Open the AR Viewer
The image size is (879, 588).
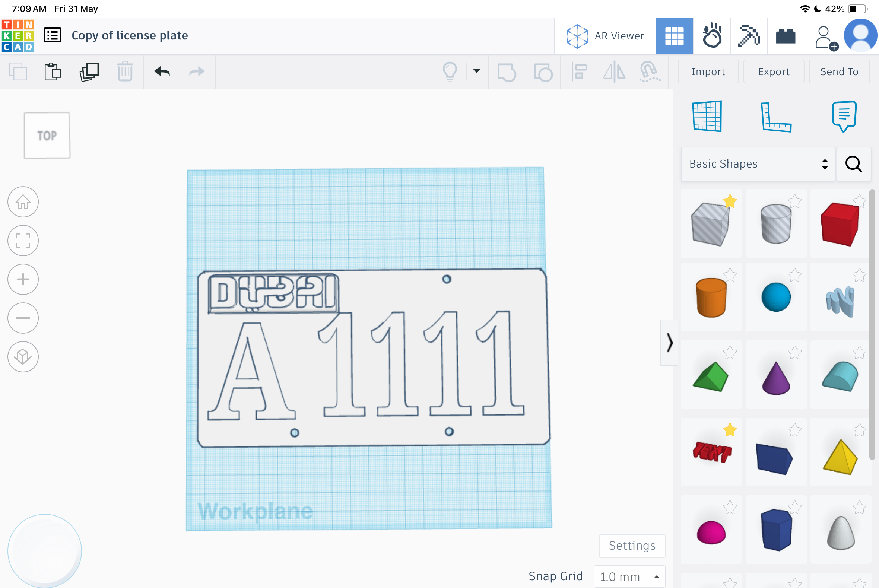[605, 36]
